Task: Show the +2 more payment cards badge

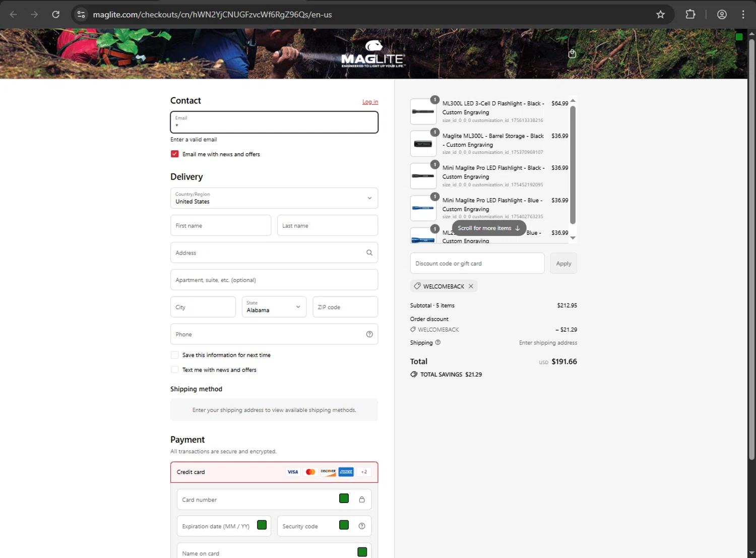Action: [364, 472]
